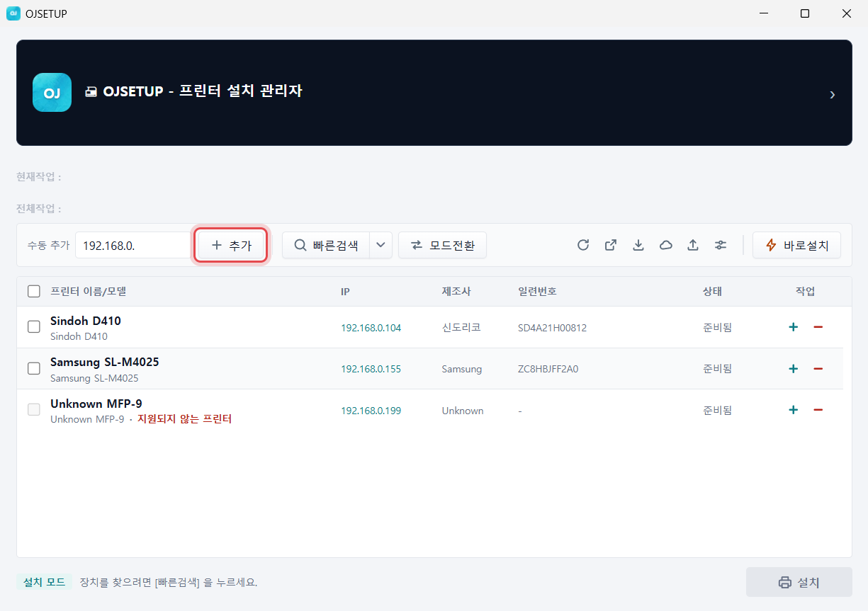Click the 전체작업 label
The width and height of the screenshot is (868, 611).
coord(38,209)
